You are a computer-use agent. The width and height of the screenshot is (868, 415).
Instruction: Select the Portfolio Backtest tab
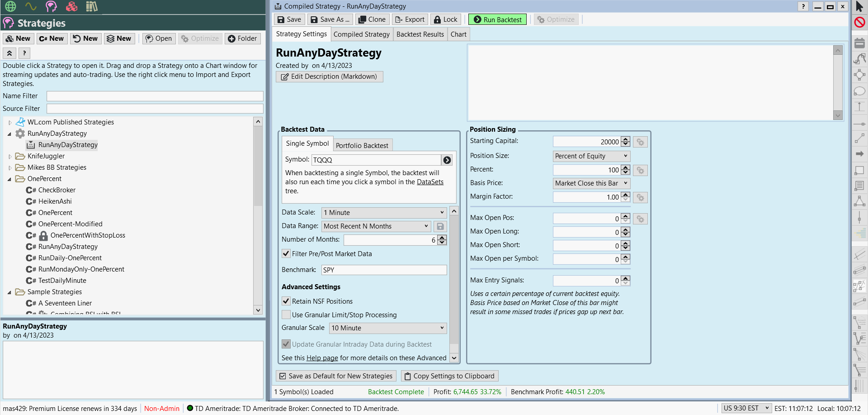tap(362, 145)
